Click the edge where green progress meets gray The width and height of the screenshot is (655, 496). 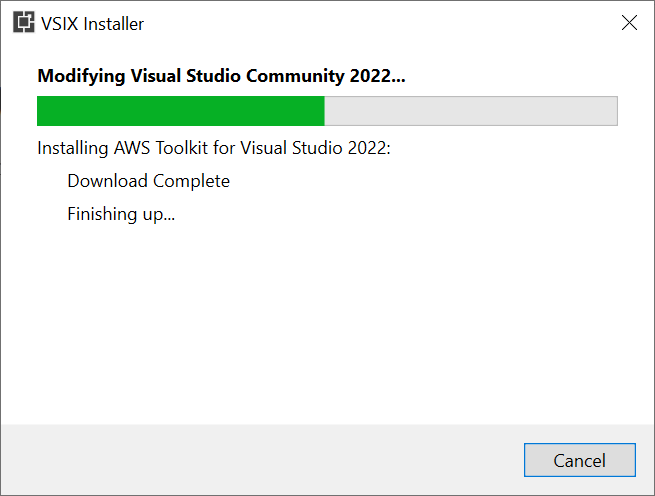coord(325,111)
